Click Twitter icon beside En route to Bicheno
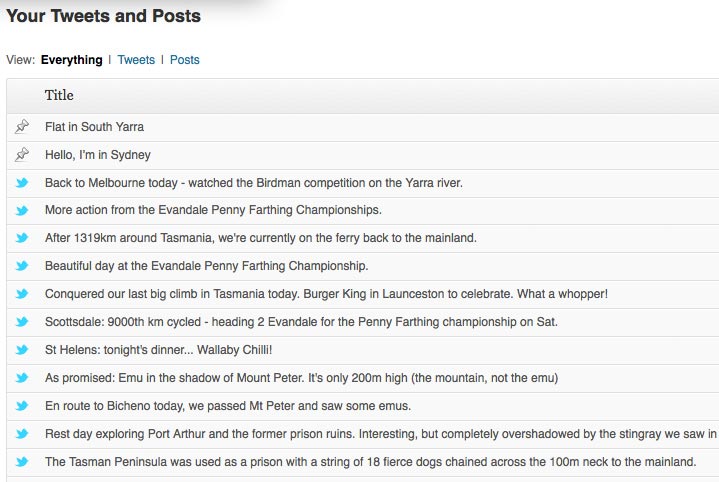This screenshot has width=719, height=482. 22,406
